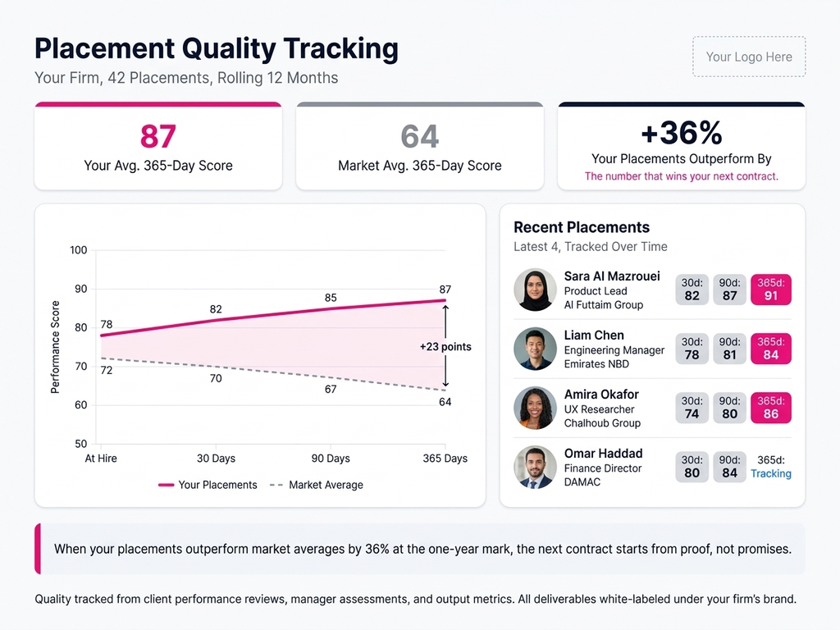Viewport: 840px width, 630px height.
Task: Click Sara's 365d score badge showing 91
Action: click(x=770, y=290)
